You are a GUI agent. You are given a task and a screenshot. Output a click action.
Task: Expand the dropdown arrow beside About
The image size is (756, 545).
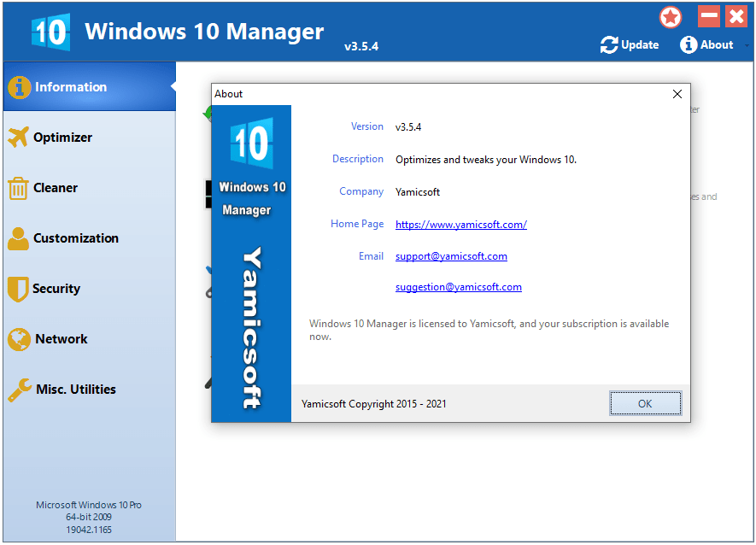click(x=747, y=46)
